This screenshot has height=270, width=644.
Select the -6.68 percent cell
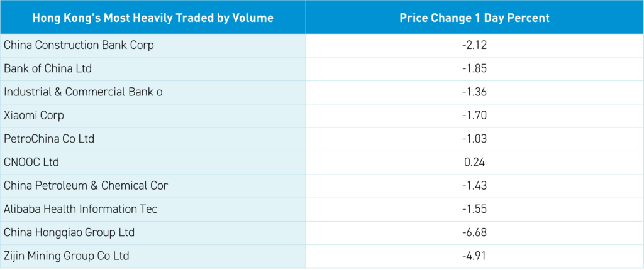475,232
